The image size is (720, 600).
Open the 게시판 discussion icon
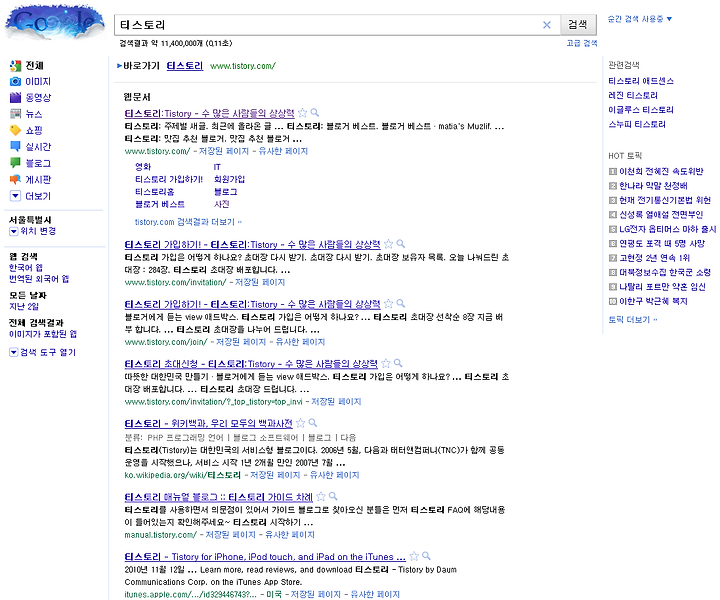15,179
